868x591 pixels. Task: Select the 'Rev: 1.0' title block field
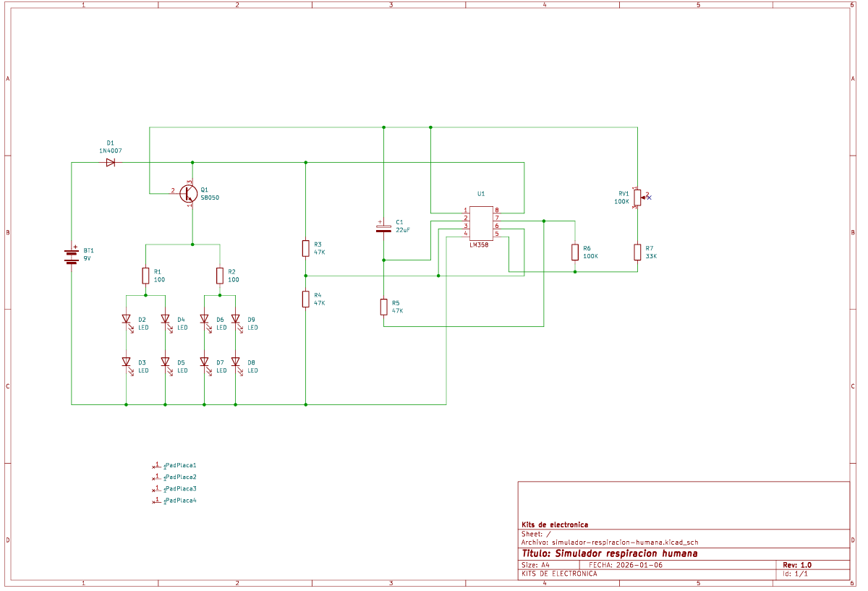(x=797, y=565)
